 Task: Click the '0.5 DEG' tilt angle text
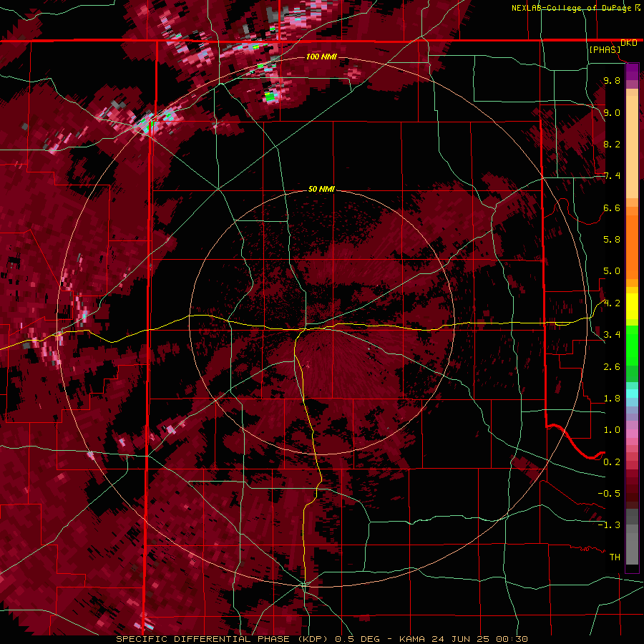pyautogui.click(x=356, y=639)
